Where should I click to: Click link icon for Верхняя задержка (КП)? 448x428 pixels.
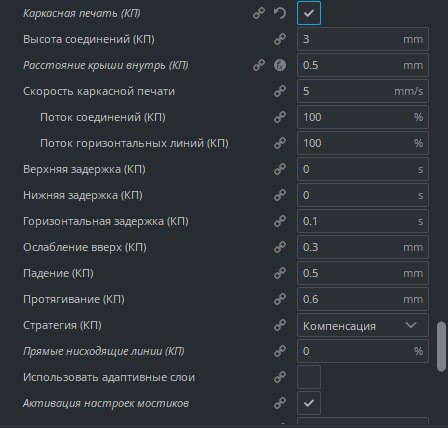280,169
